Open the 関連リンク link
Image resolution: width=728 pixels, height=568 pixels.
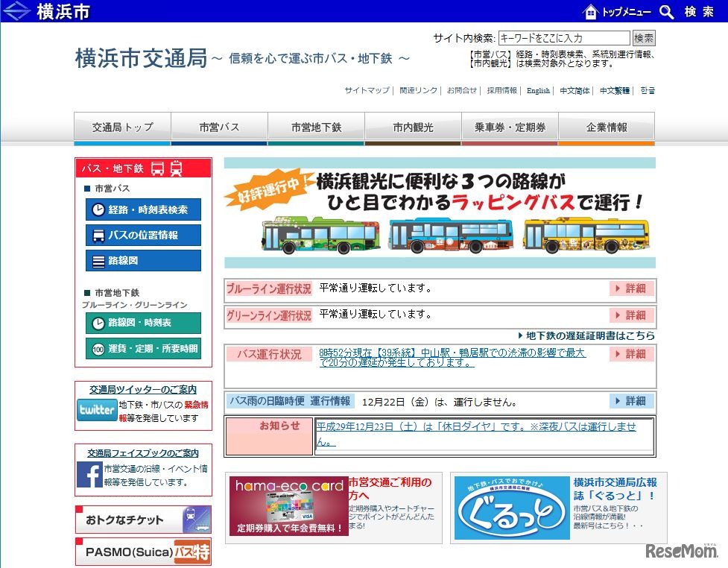coord(418,90)
